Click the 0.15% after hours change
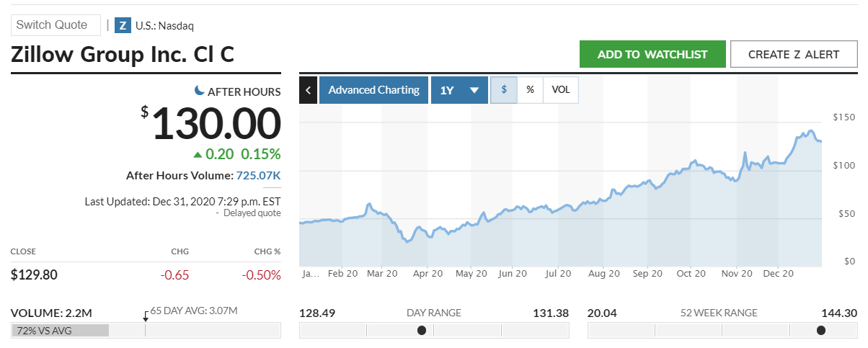868x348 pixels. coord(261,154)
